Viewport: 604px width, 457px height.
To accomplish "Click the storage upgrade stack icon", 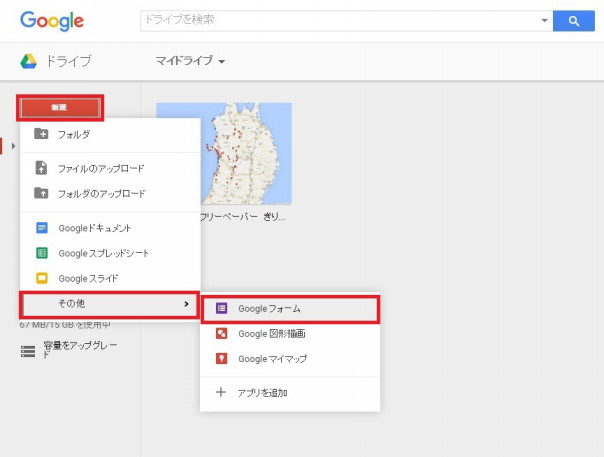I will tap(28, 351).
